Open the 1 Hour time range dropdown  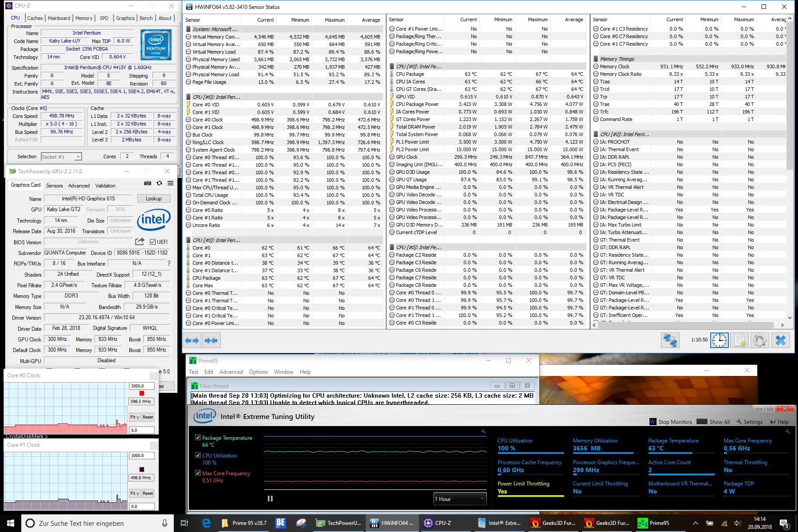click(x=460, y=499)
